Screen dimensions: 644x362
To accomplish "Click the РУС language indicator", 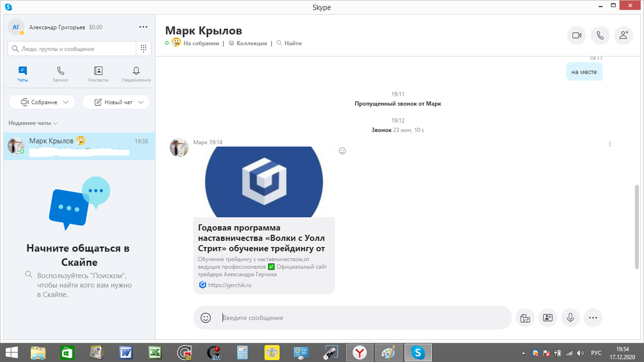I will (596, 353).
